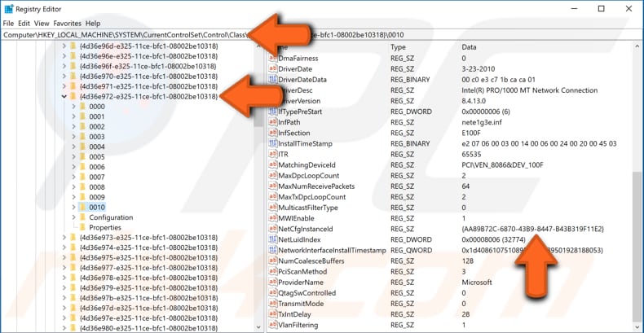Screen dimensions: 644x333
Task: Click the Intel(R) PRO/1000 MT Network Connection data
Action: coord(529,90)
